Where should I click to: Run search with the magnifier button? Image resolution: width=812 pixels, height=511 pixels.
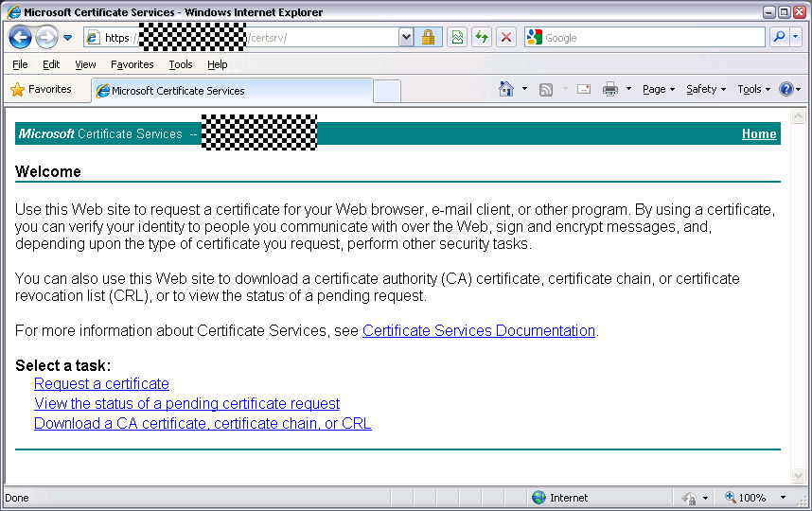778,37
